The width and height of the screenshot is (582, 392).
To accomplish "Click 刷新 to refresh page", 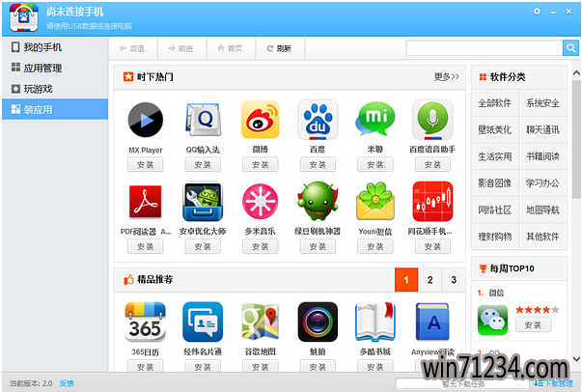I will pyautogui.click(x=280, y=48).
